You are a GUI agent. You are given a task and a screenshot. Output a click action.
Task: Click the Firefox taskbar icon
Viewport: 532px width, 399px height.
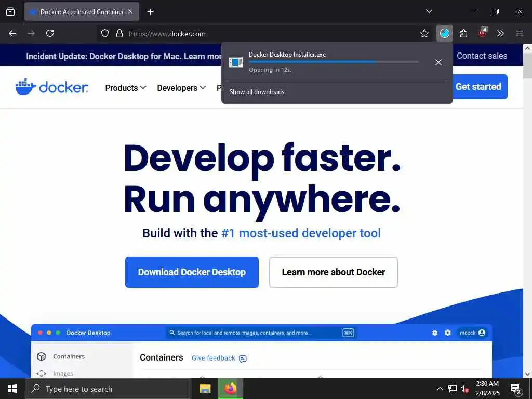coord(230,389)
